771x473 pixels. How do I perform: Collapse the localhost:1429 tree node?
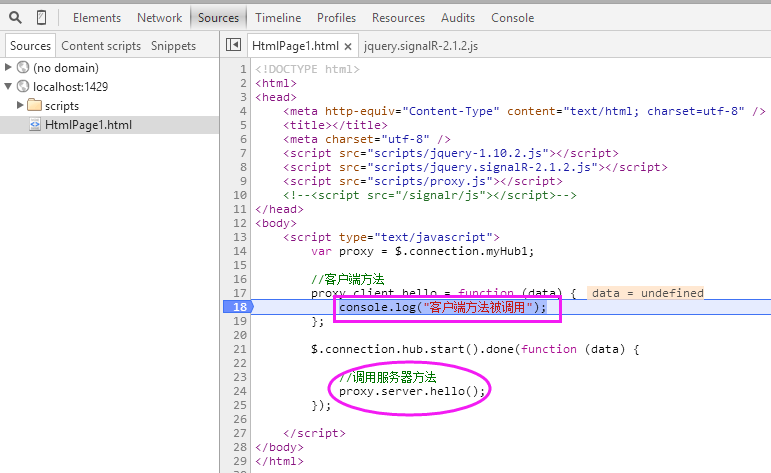8,86
